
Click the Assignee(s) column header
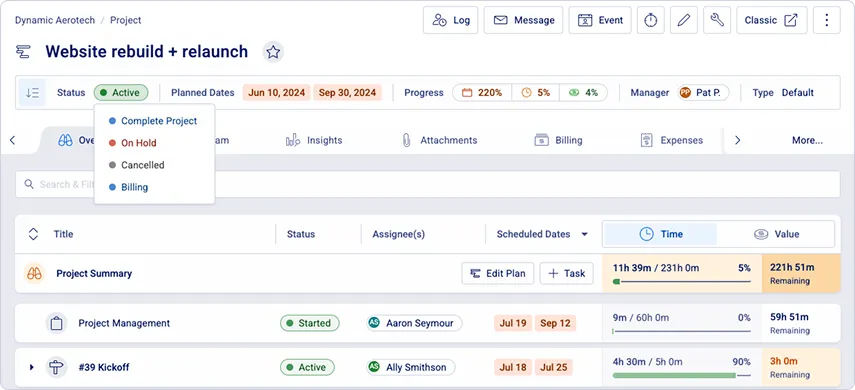(399, 234)
